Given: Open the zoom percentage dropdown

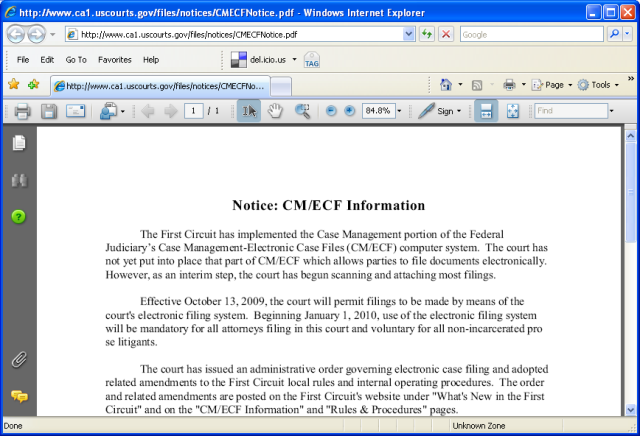Looking at the screenshot, I should pyautogui.click(x=401, y=111).
